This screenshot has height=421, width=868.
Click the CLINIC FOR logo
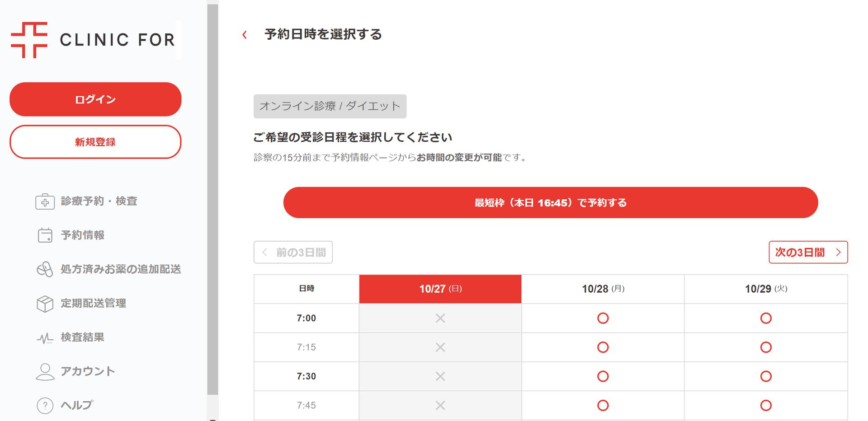coord(93,40)
